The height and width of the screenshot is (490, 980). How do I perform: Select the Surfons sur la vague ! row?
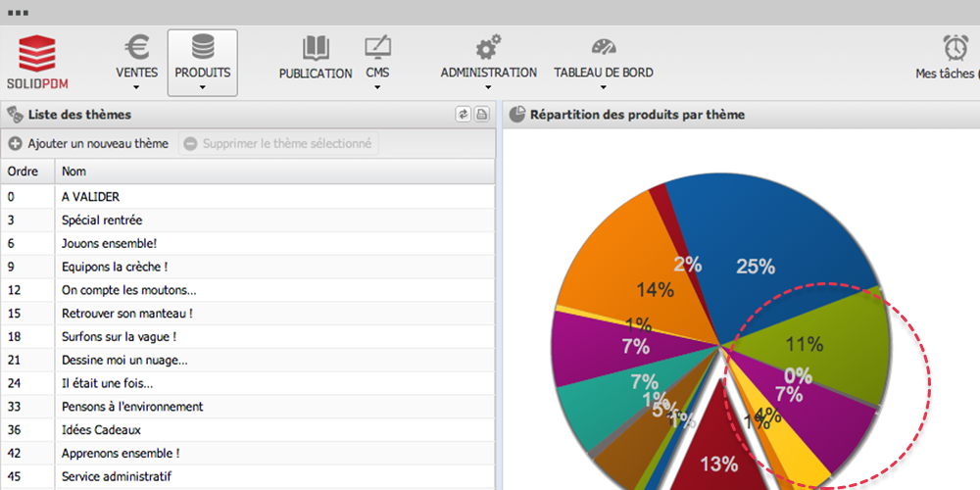coord(248,337)
